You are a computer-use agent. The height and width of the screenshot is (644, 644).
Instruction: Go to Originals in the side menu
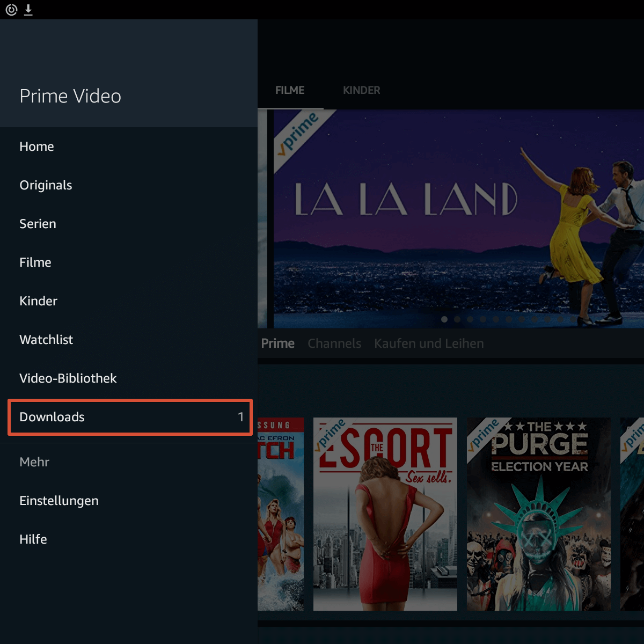[129, 185]
